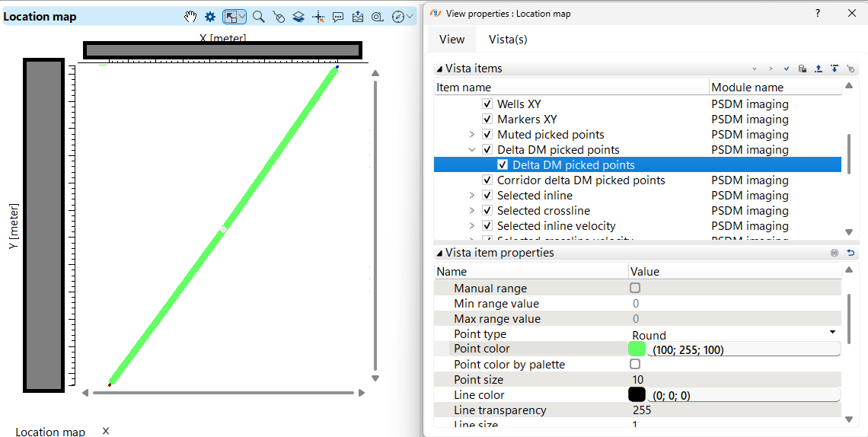Enable Point color by palette checkbox
Viewport: 868px width, 437px height.
coord(635,364)
